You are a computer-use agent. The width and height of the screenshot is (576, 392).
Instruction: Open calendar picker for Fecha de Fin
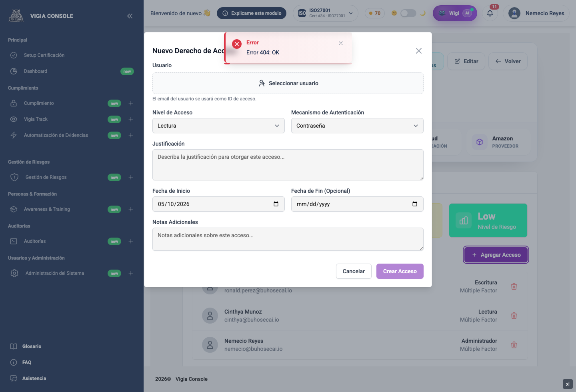pyautogui.click(x=415, y=204)
